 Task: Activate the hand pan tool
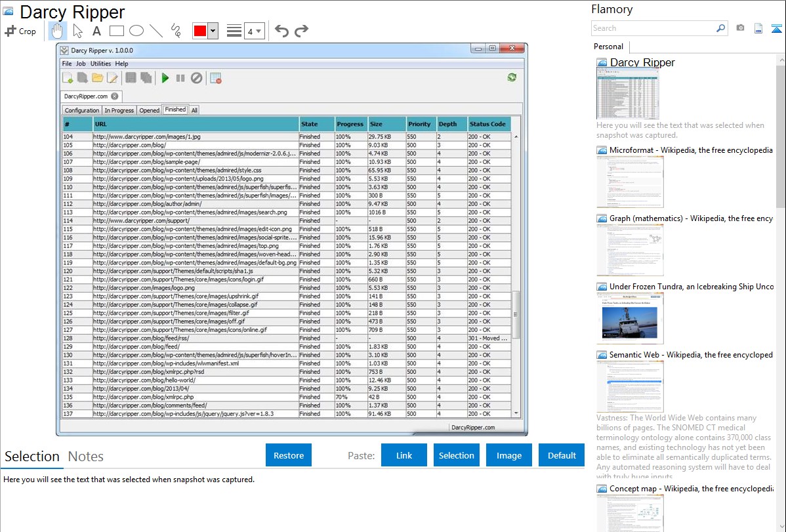coord(57,31)
